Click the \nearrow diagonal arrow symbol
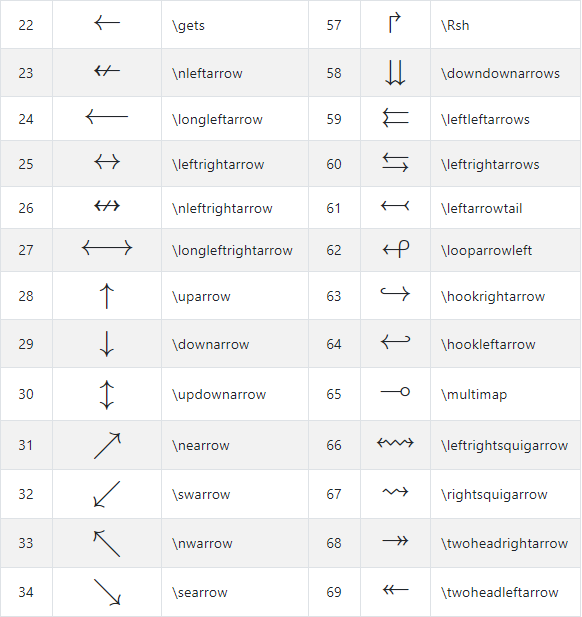This screenshot has width=582, height=617. [107, 445]
